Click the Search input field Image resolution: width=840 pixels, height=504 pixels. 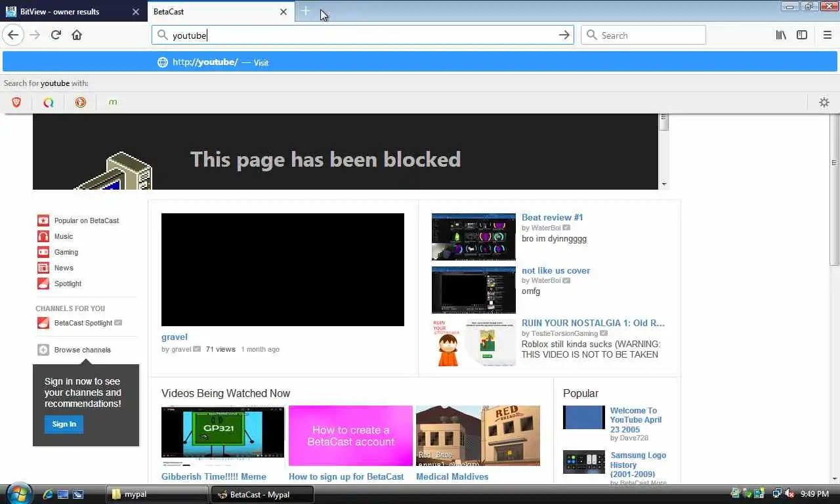pyautogui.click(x=643, y=35)
